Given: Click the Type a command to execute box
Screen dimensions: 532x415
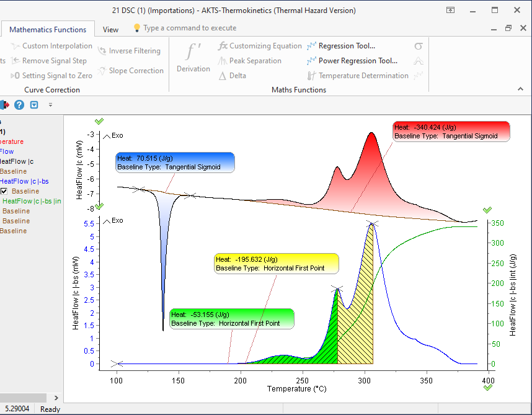Looking at the screenshot, I should click(x=189, y=28).
